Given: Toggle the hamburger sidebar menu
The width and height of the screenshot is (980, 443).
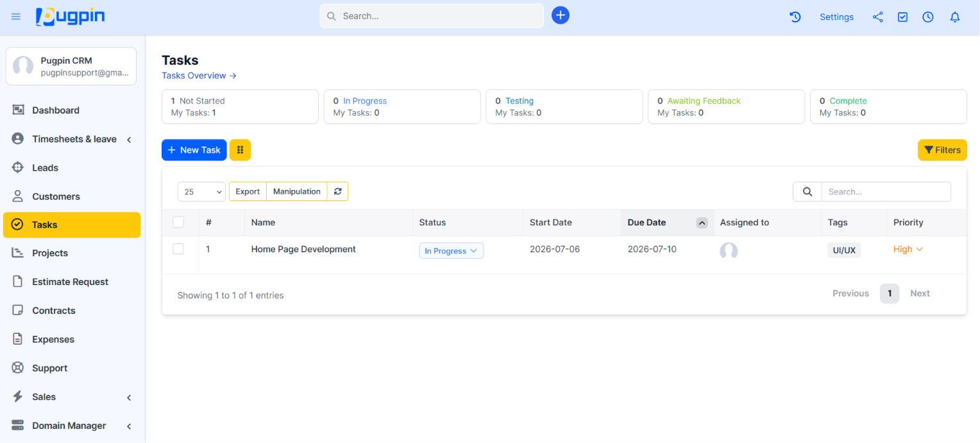Looking at the screenshot, I should (x=16, y=17).
